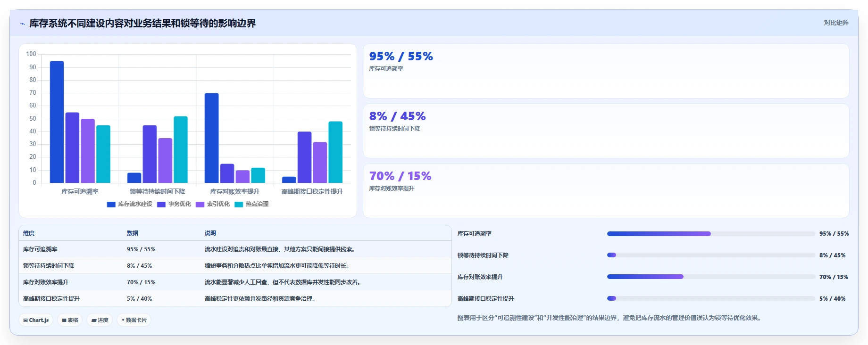Click the teal bar in 高峰期接口稳定性提升 group
Image resolution: width=868 pixels, height=345 pixels.
[x=335, y=152]
